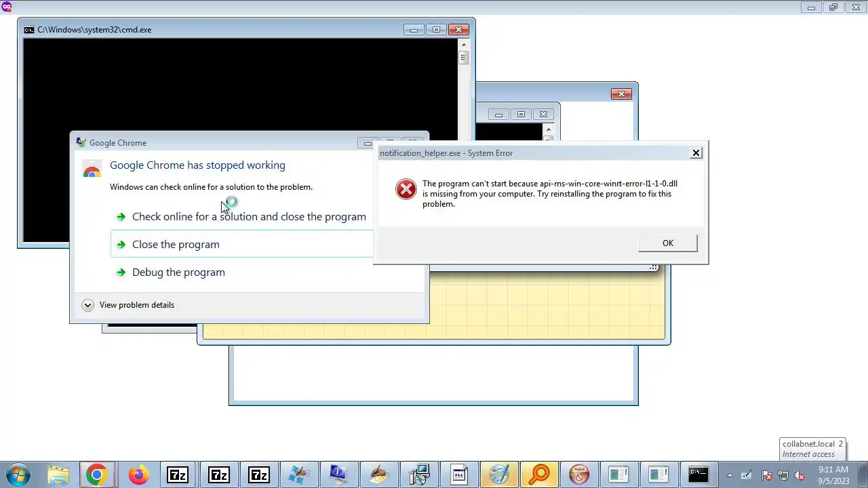Minimize the outer remote session window
Viewport: 868px width, 488px height.
click(810, 7)
